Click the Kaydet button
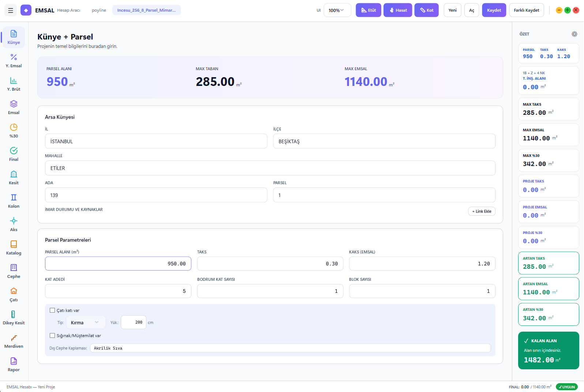Image resolution: width=584 pixels, height=392 pixels. coord(494,10)
